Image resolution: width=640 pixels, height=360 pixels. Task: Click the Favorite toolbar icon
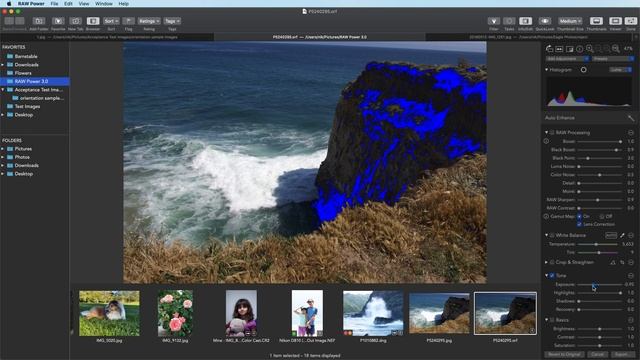[x=58, y=21]
